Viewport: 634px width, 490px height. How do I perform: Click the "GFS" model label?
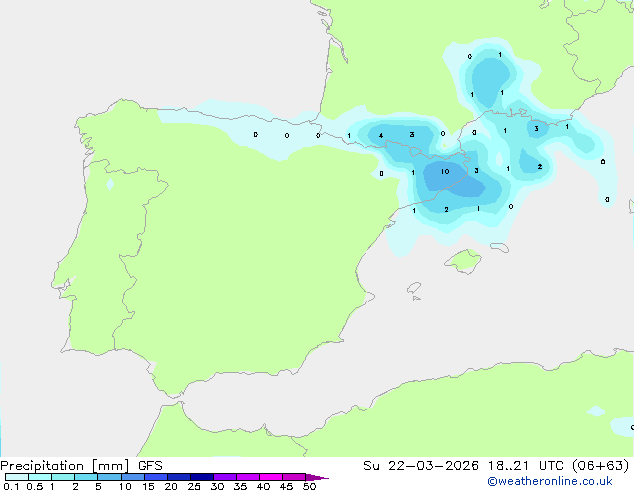tap(150, 466)
